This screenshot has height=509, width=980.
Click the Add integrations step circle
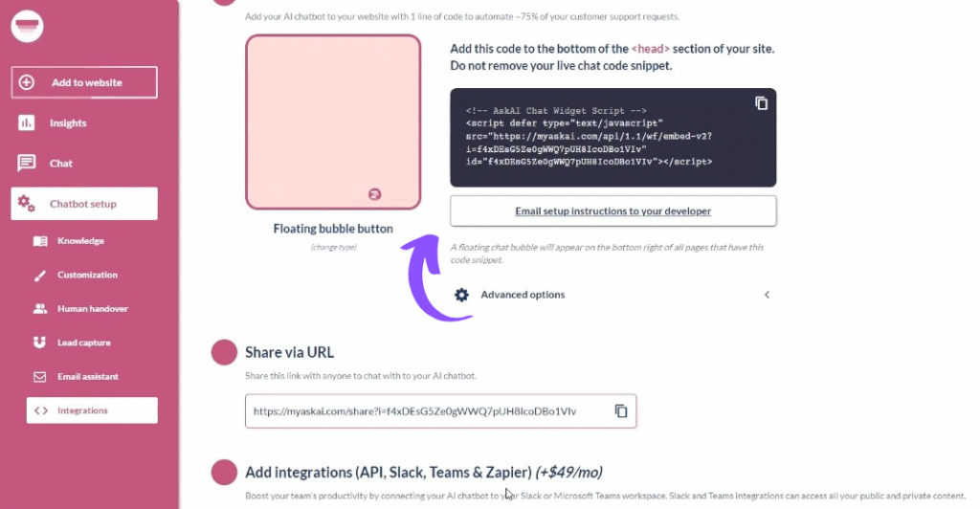click(x=224, y=473)
